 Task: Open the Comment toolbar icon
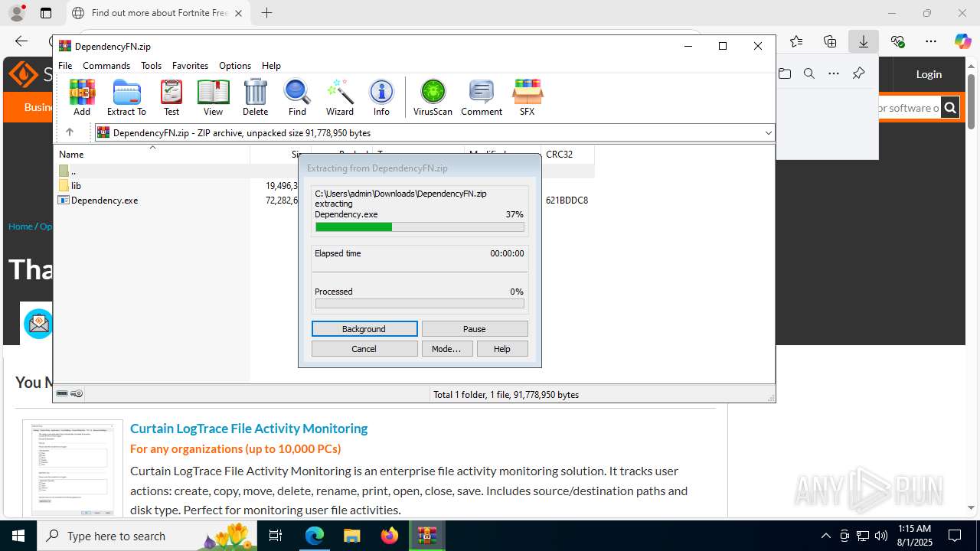click(x=482, y=97)
